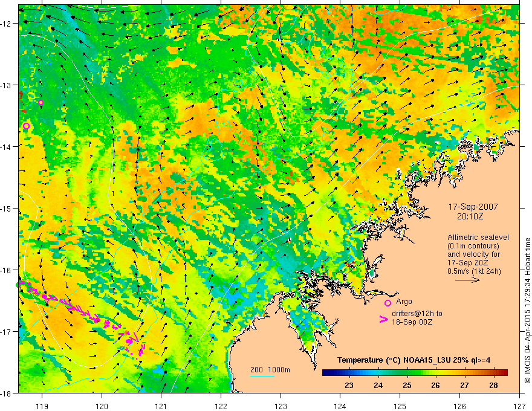Click the small magenta Argo circle near 119°E
532x411 pixels.
click(x=41, y=102)
